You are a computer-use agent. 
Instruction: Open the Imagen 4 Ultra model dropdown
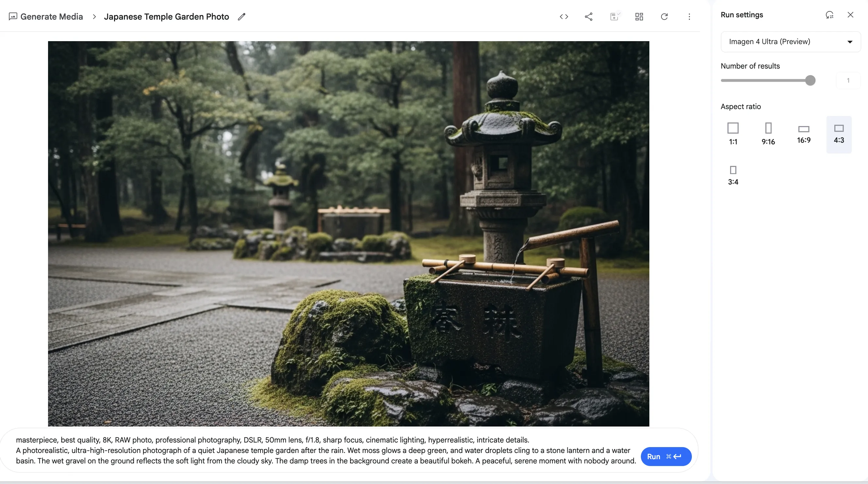[x=790, y=41]
